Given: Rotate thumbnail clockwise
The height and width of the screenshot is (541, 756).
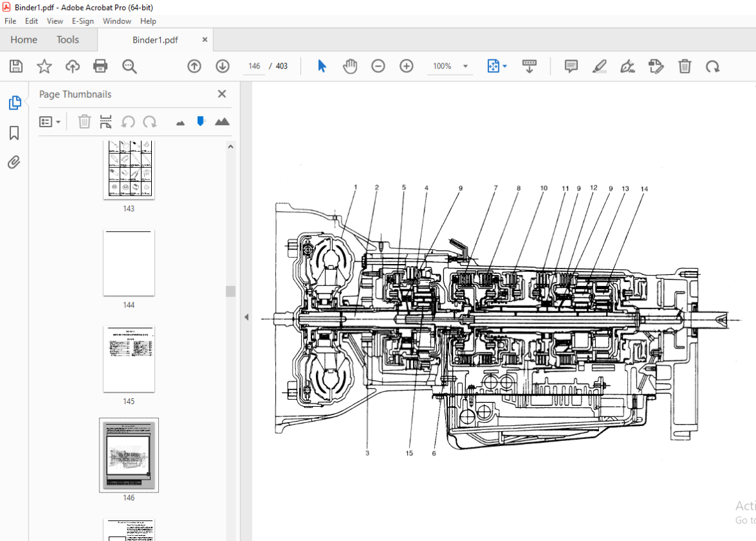Looking at the screenshot, I should 150,121.
